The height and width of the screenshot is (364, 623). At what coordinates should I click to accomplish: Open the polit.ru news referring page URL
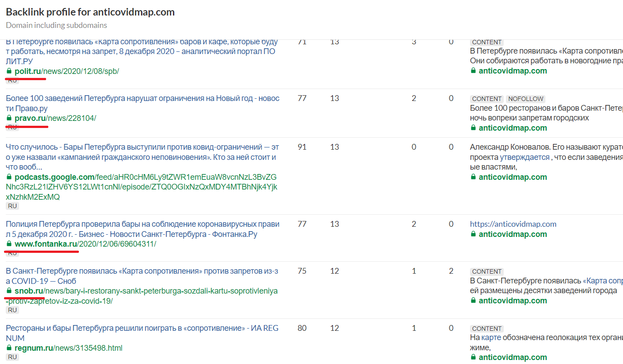[x=67, y=71]
